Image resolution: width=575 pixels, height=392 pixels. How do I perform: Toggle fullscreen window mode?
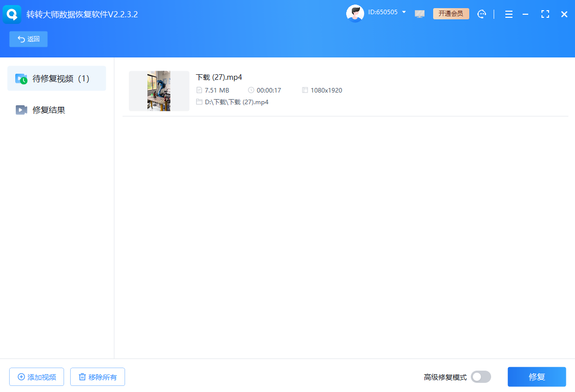pyautogui.click(x=545, y=14)
